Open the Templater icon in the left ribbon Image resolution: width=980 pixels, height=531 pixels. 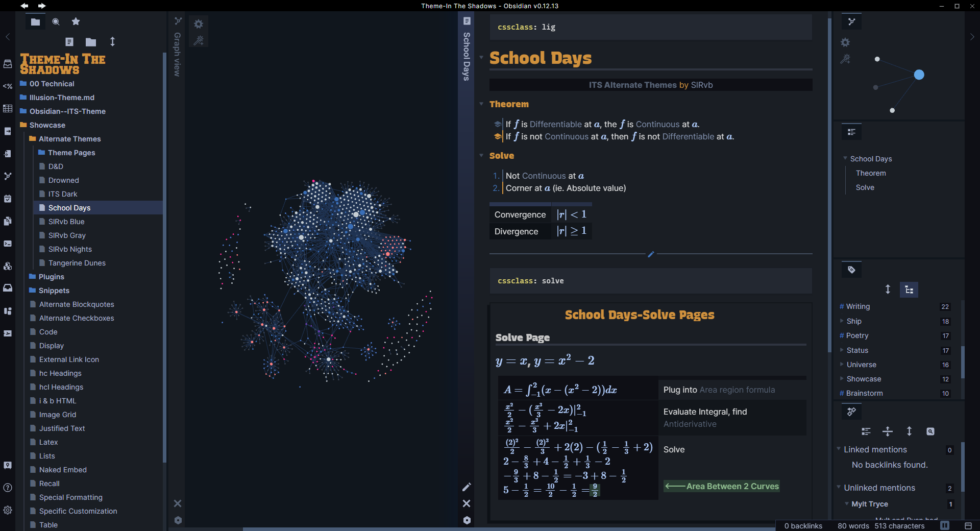[x=8, y=86]
